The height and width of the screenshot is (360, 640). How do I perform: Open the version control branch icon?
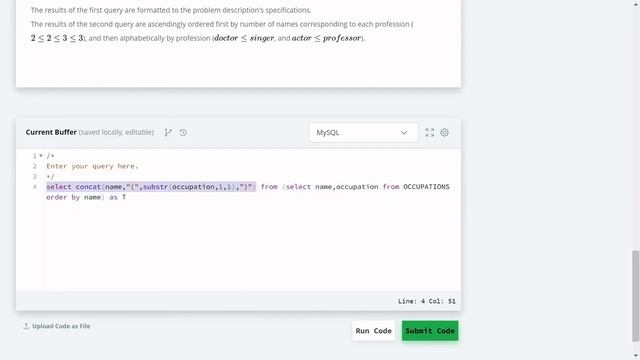click(168, 132)
